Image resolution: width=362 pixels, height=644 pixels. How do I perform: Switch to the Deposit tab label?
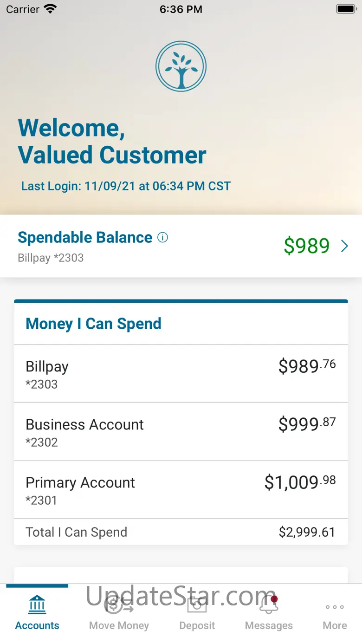click(x=197, y=625)
